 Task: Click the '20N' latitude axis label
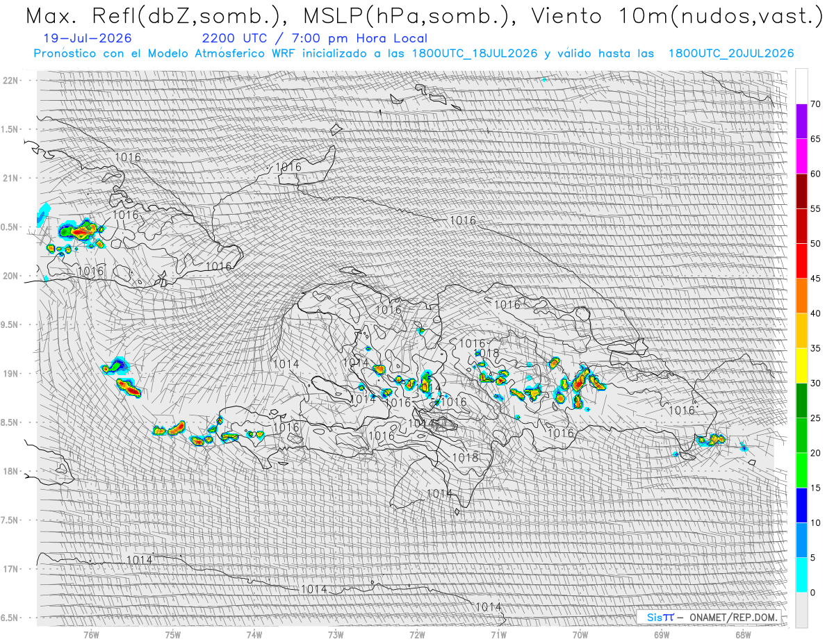[x=11, y=276]
